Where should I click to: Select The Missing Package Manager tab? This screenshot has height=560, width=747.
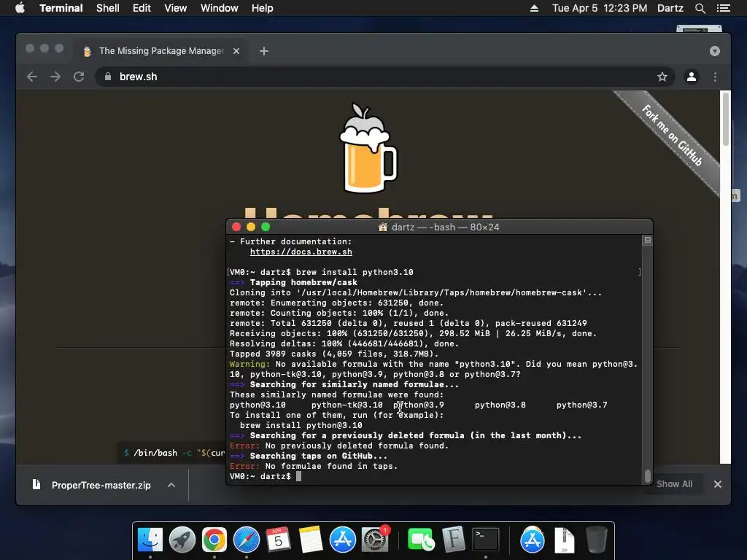click(x=161, y=51)
